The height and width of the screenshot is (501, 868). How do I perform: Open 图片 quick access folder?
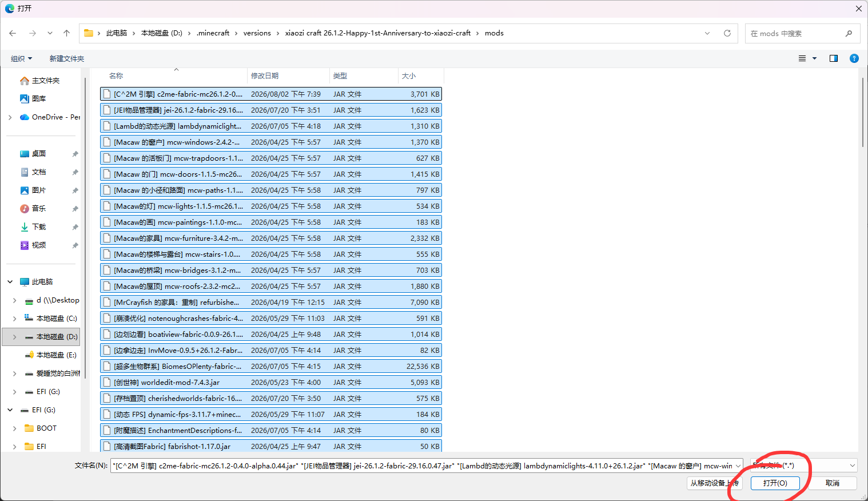pos(33,190)
